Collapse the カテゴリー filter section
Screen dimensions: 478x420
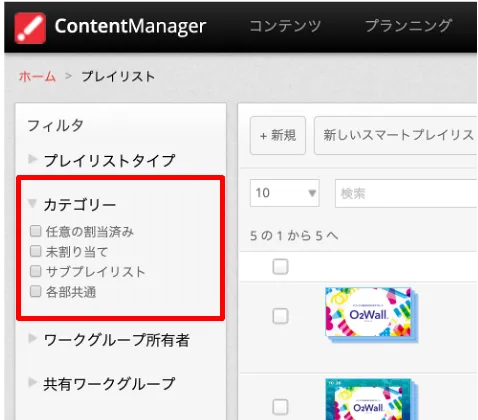click(32, 203)
